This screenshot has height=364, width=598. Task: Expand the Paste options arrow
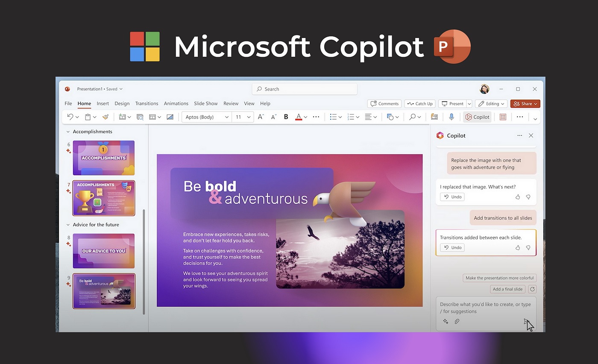[x=94, y=117]
